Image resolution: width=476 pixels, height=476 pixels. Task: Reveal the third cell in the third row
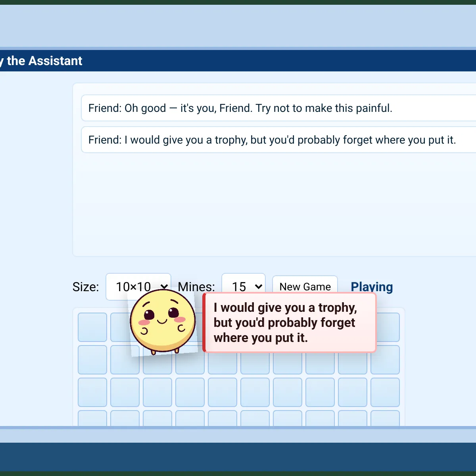[x=157, y=392]
